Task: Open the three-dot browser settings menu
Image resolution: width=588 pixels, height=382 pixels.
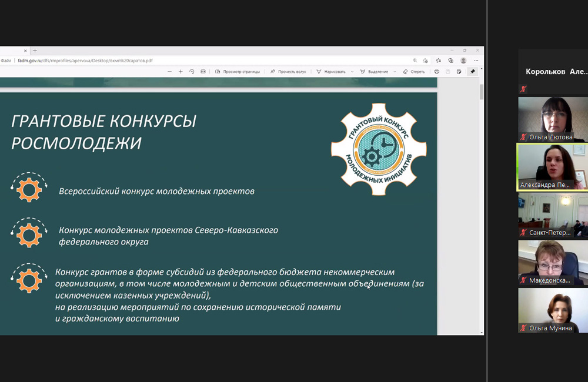Action: pos(476,61)
